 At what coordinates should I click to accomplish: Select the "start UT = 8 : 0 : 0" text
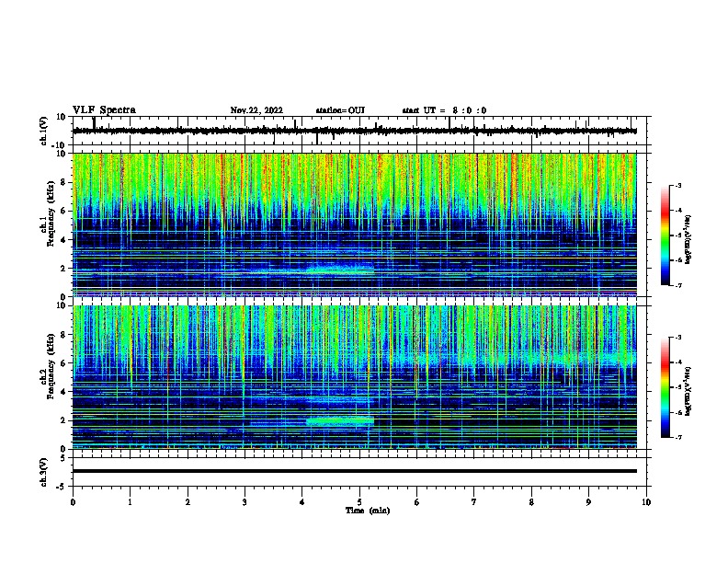point(444,110)
